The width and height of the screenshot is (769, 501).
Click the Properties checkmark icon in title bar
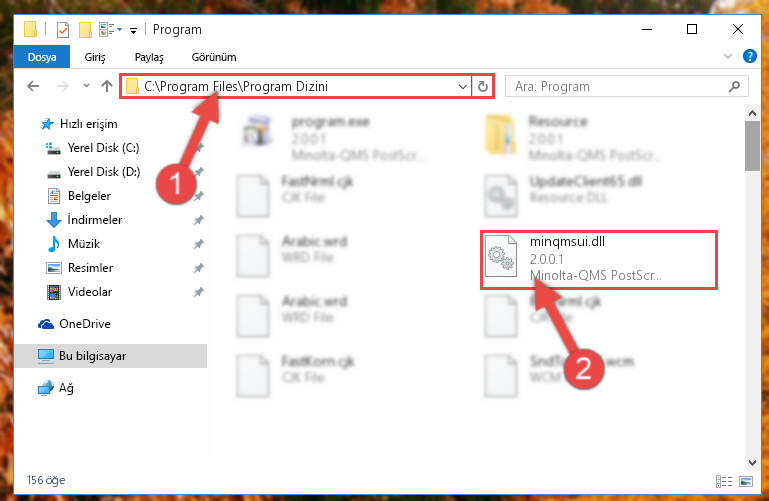click(63, 30)
